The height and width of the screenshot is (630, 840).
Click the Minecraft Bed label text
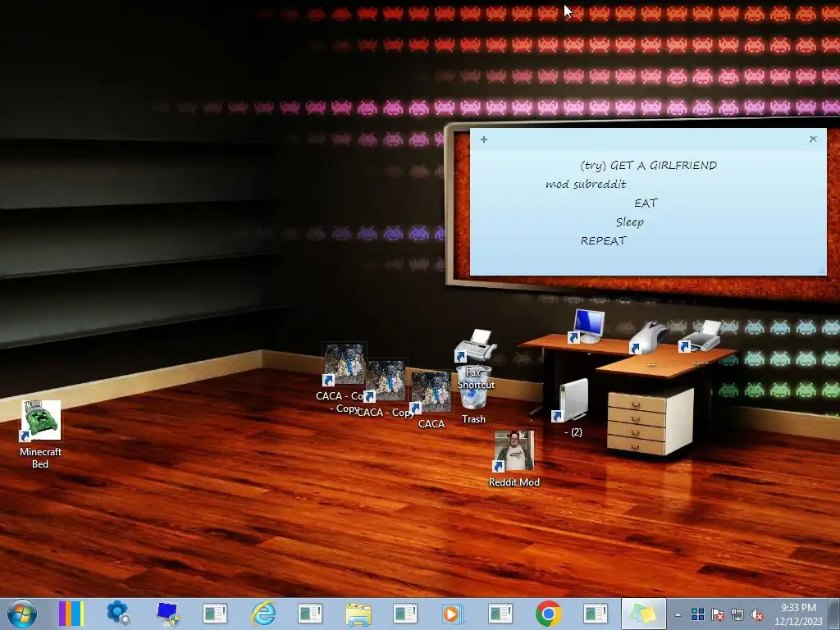(x=40, y=458)
